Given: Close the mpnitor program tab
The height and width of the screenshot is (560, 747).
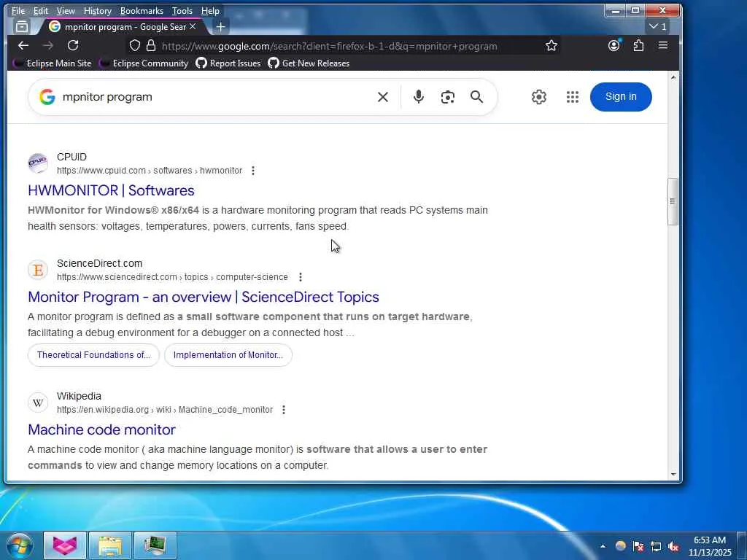Looking at the screenshot, I should (x=193, y=27).
